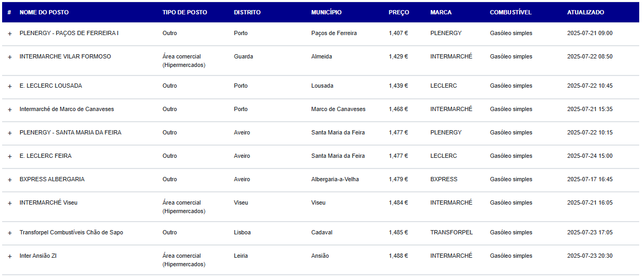Image resolution: width=644 pixels, height=279 pixels.
Task: Expand the BXPRESS ALBERGARIA row
Action: (x=10, y=180)
